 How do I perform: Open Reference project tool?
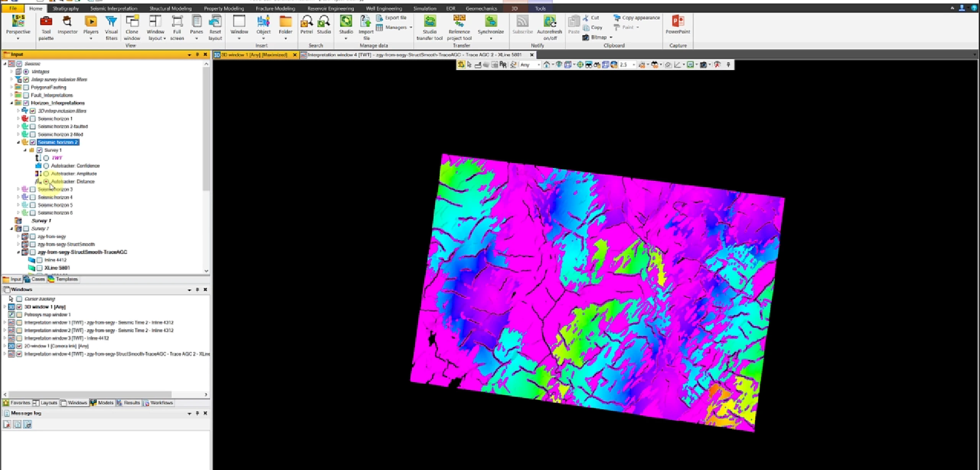(x=459, y=28)
